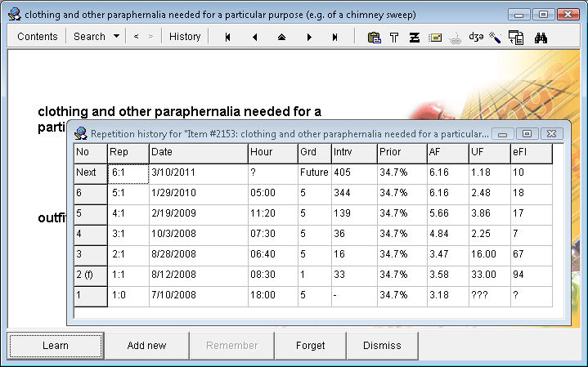
Task: Select the 2/19/2009 date cell
Action: coord(199,213)
